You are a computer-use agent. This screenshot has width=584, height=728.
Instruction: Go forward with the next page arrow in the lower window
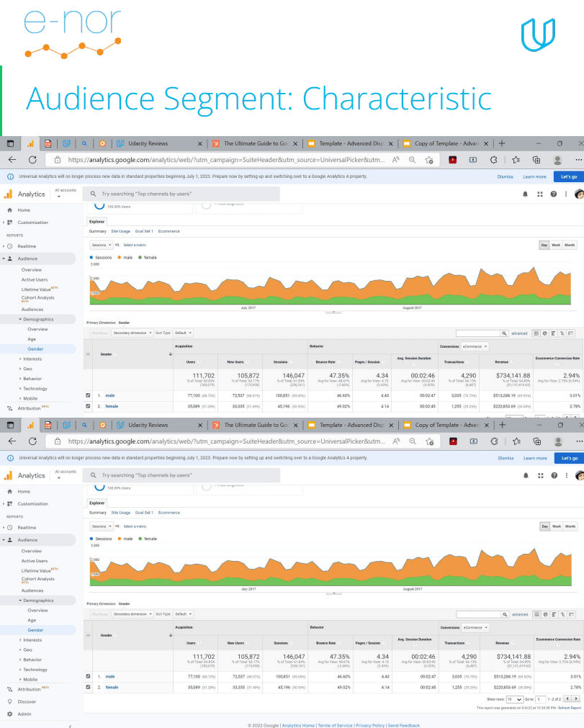point(576,698)
